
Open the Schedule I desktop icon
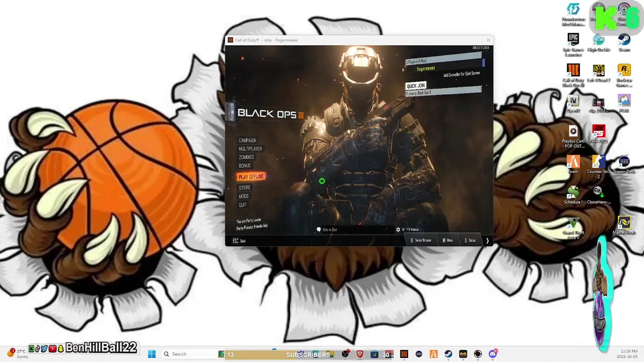coord(573,196)
